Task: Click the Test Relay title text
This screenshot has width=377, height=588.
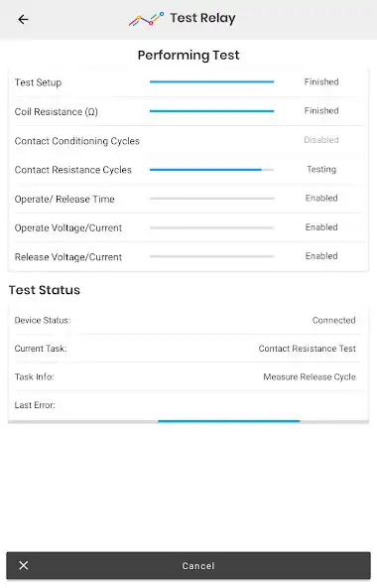Action: click(202, 18)
